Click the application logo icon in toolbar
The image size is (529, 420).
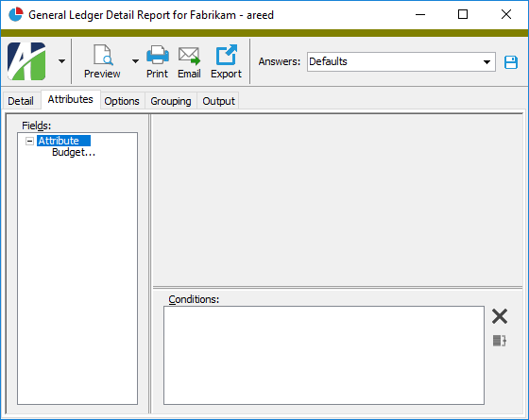(x=26, y=61)
